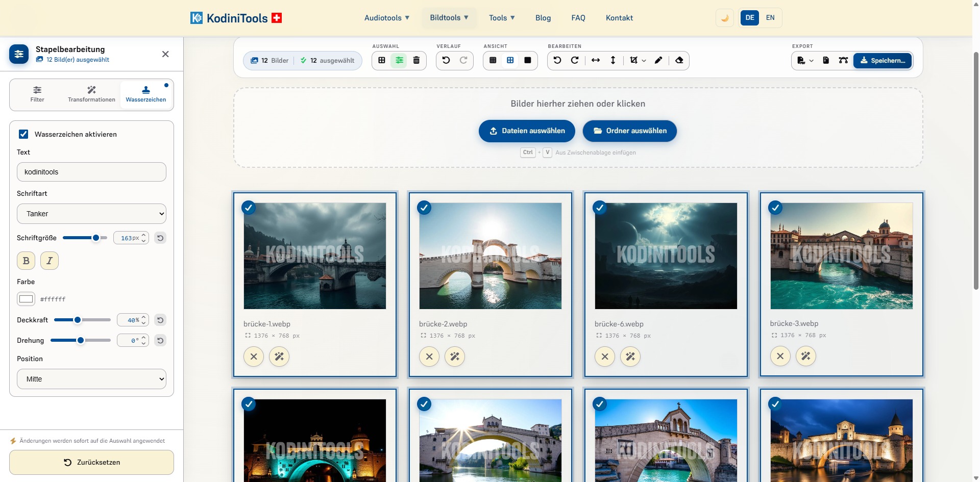This screenshot has width=980, height=482.
Task: Reset the Schriftgröße value
Action: click(160, 238)
